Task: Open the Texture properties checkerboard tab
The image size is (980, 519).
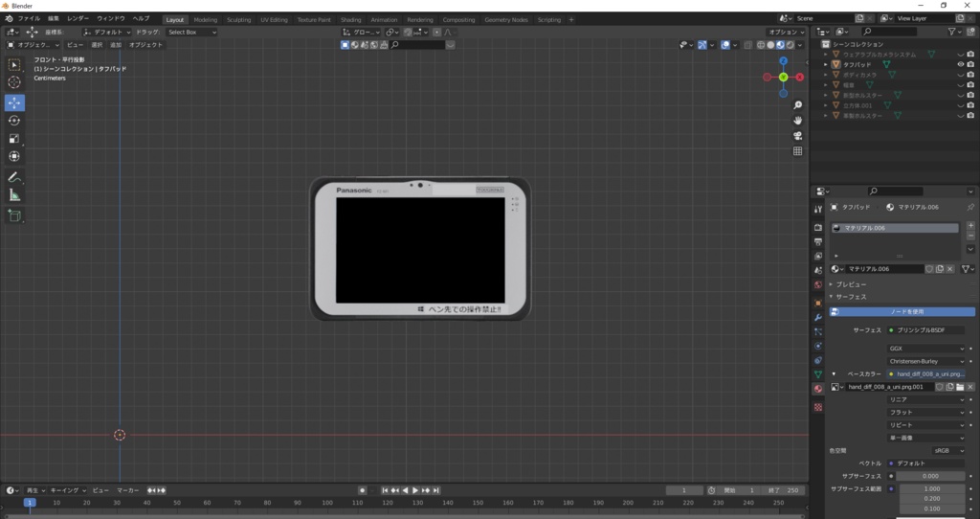Action: [818, 407]
